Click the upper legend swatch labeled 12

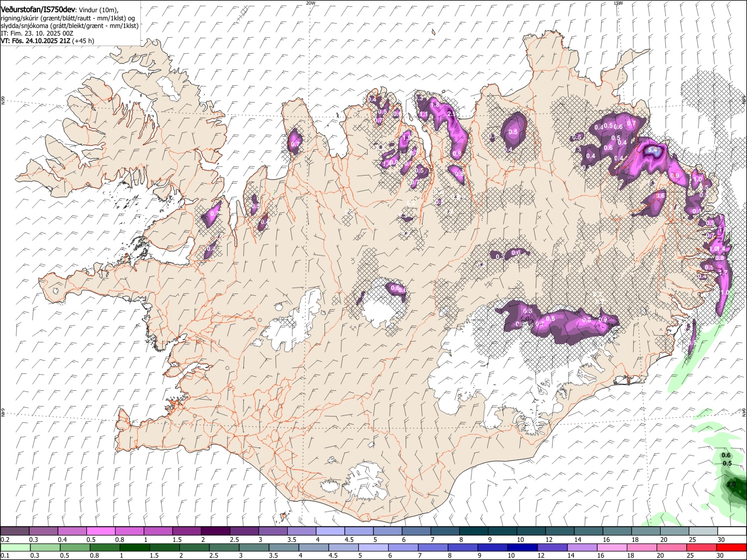click(560, 531)
